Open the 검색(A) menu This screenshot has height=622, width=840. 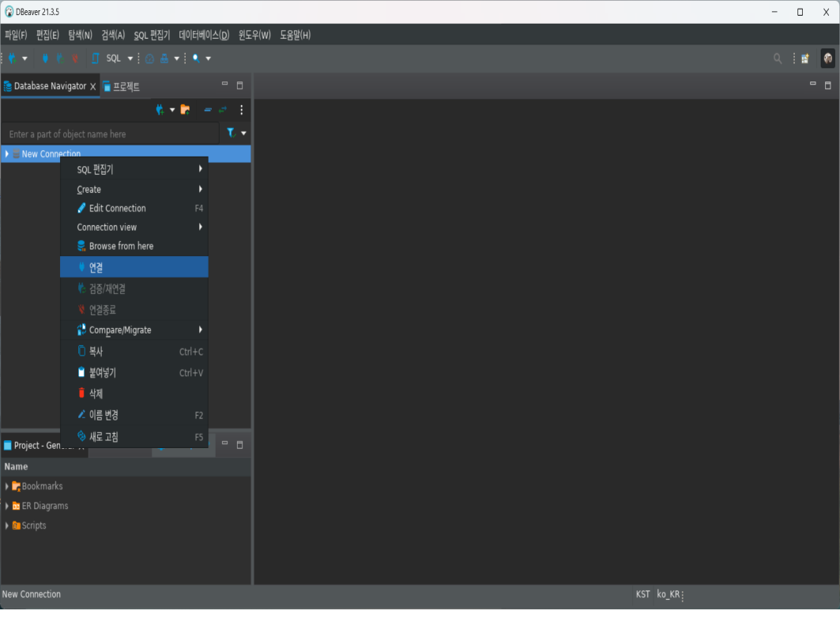tap(113, 36)
